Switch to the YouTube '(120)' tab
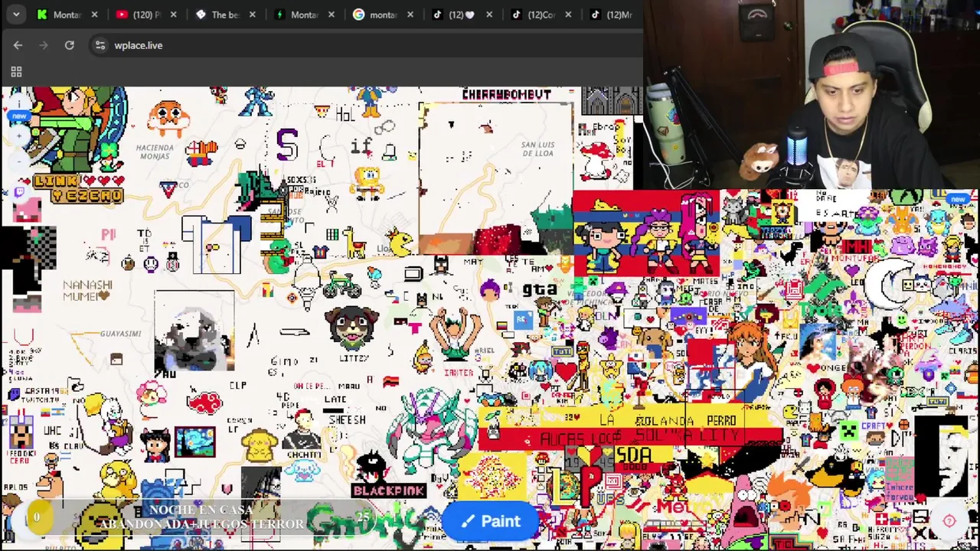 tap(148, 15)
